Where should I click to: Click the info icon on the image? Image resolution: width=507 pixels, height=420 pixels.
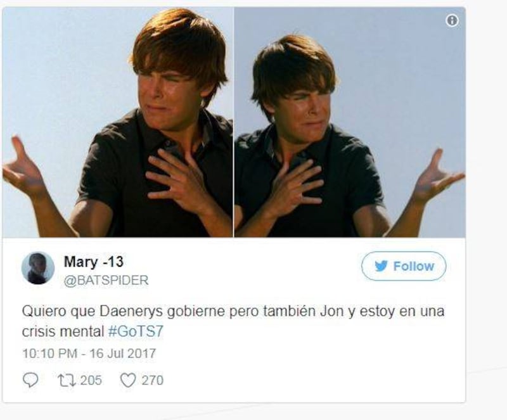point(452,21)
